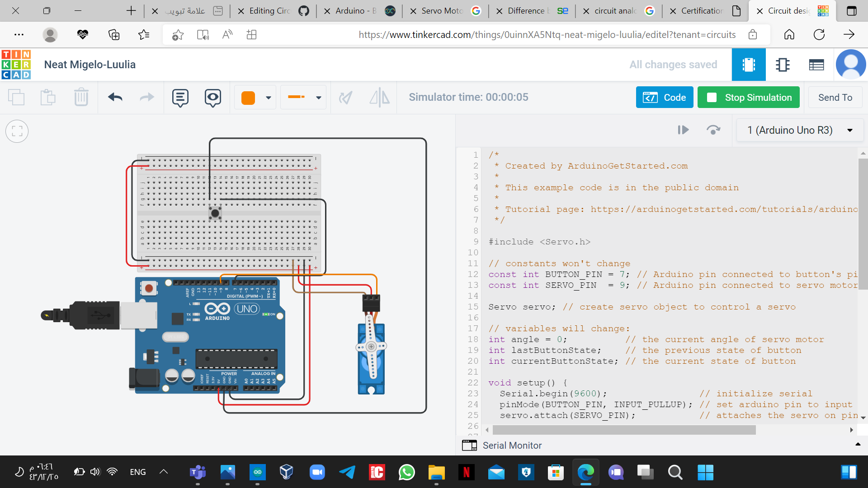868x488 pixels.
Task: Activate the annotation notes tool
Action: [x=180, y=97]
